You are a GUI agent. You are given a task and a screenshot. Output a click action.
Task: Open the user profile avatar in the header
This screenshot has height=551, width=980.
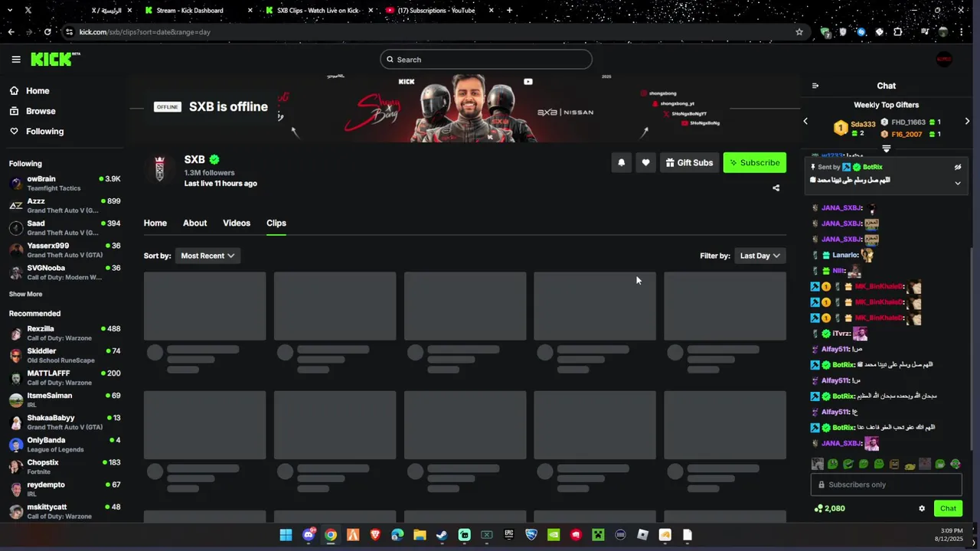tap(944, 60)
